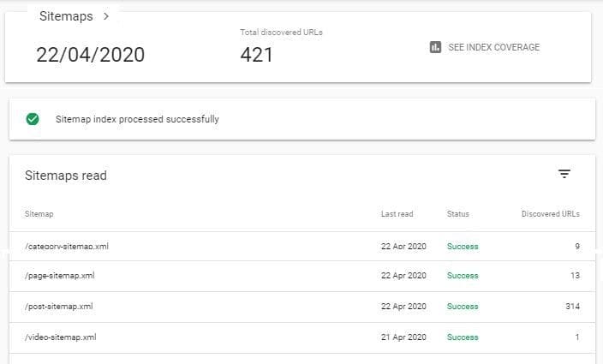Image resolution: width=603 pixels, height=364 pixels.
Task: Click the 314 discovered URLs value
Action: point(571,306)
